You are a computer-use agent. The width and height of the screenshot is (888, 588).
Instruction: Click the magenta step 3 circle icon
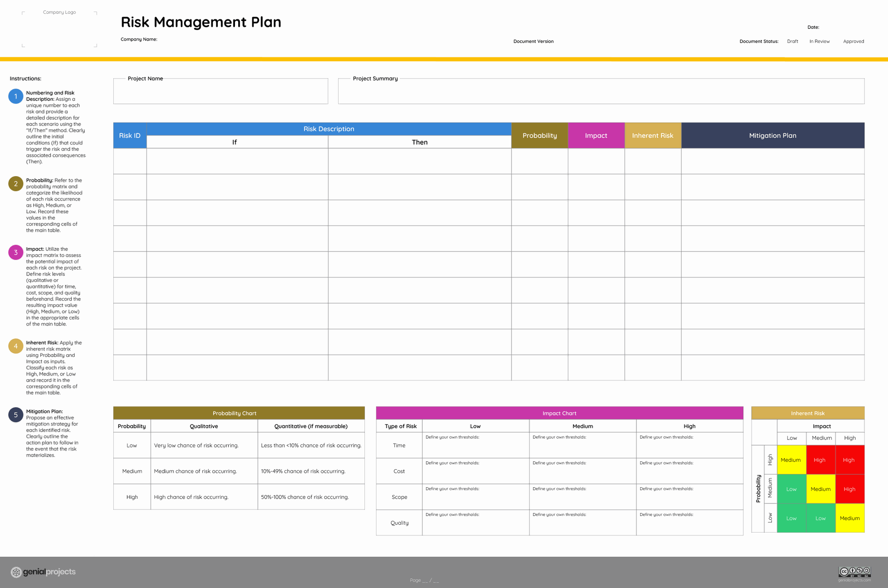pos(16,252)
